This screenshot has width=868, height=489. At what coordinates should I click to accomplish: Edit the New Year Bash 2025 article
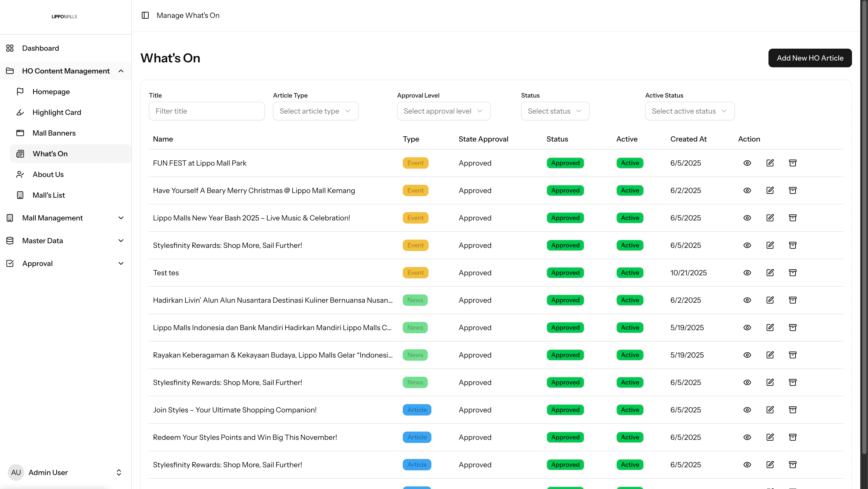point(770,218)
